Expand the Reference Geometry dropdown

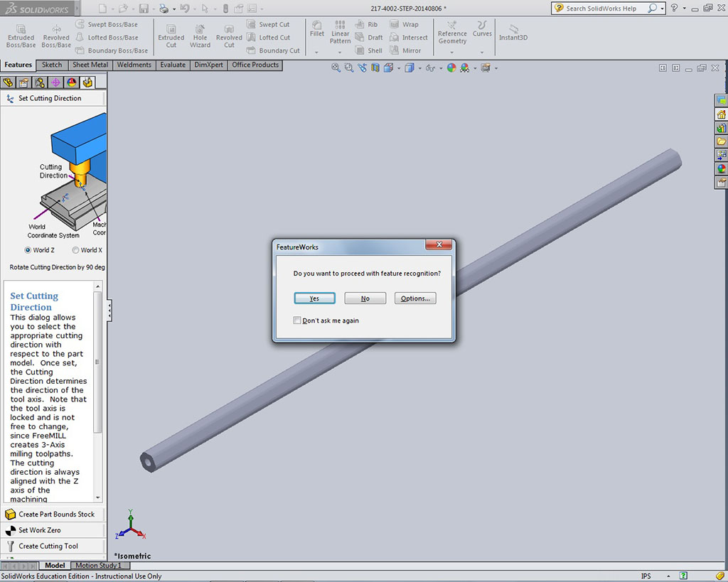coord(452,52)
